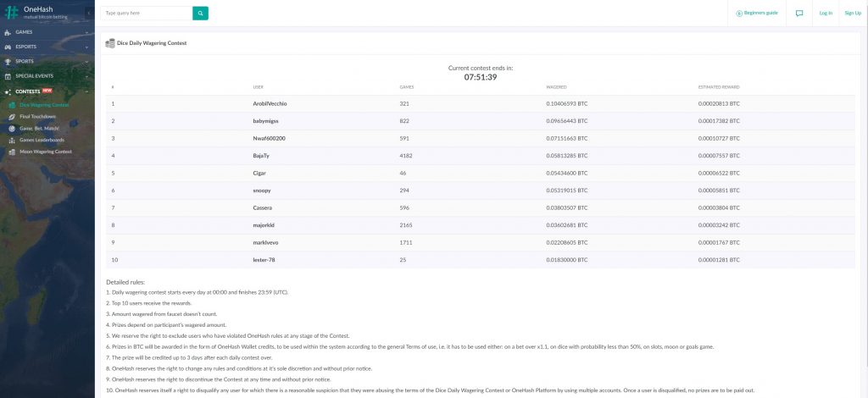The height and width of the screenshot is (398, 868).
Task: Expand the SPORTS section chevron
Action: click(87, 61)
